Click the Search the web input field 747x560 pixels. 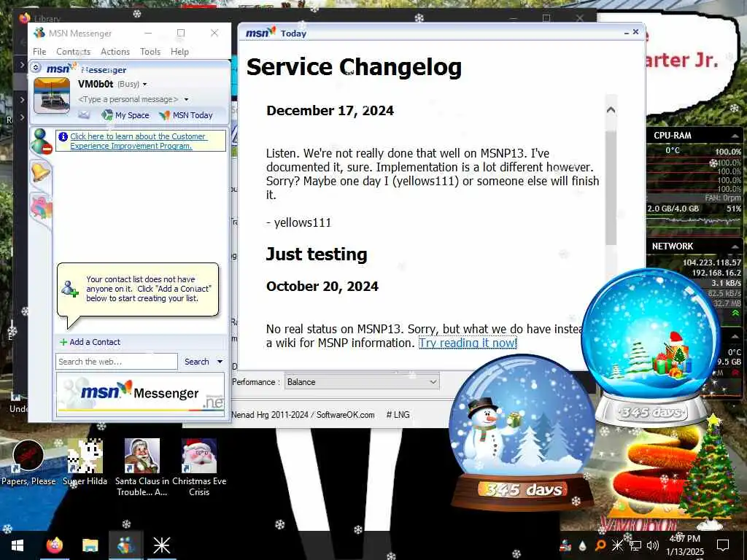pos(117,362)
